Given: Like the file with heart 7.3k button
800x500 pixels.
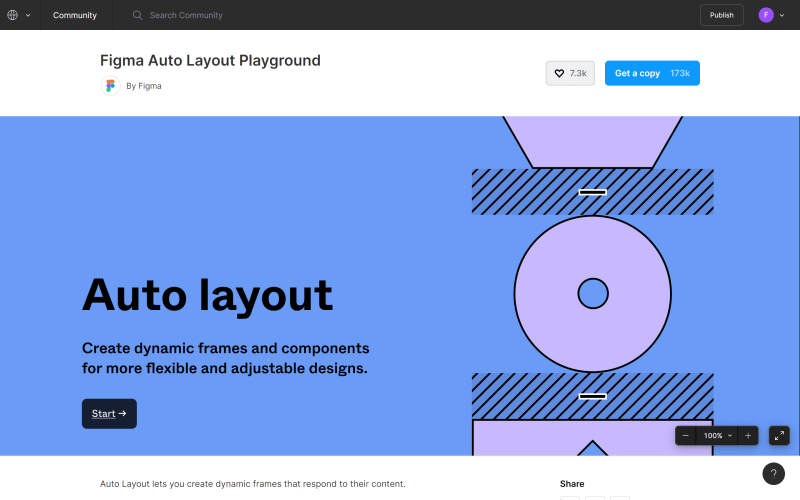Looking at the screenshot, I should (x=570, y=73).
